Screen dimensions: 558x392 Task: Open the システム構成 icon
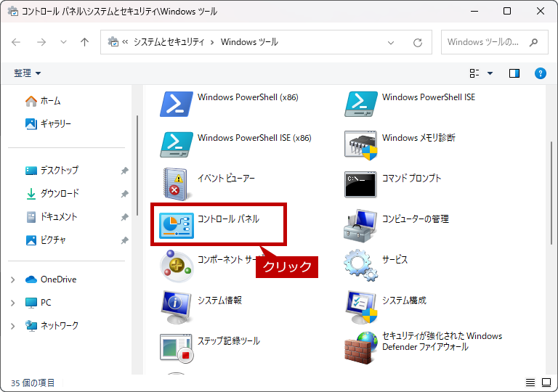click(x=361, y=306)
